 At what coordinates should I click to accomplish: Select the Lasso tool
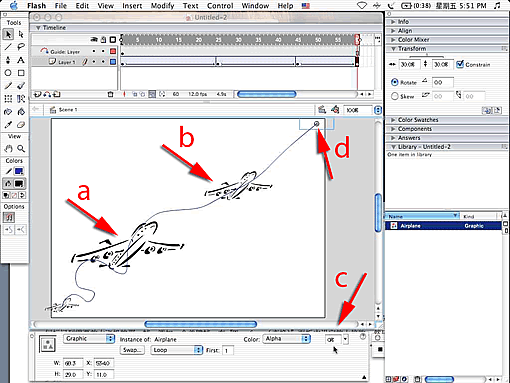pyautogui.click(x=21, y=47)
